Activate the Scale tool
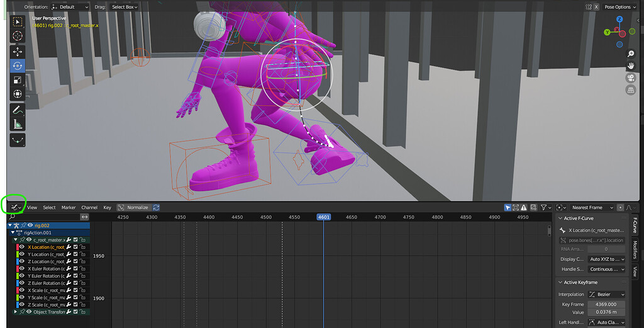644x328 pixels. (x=17, y=80)
